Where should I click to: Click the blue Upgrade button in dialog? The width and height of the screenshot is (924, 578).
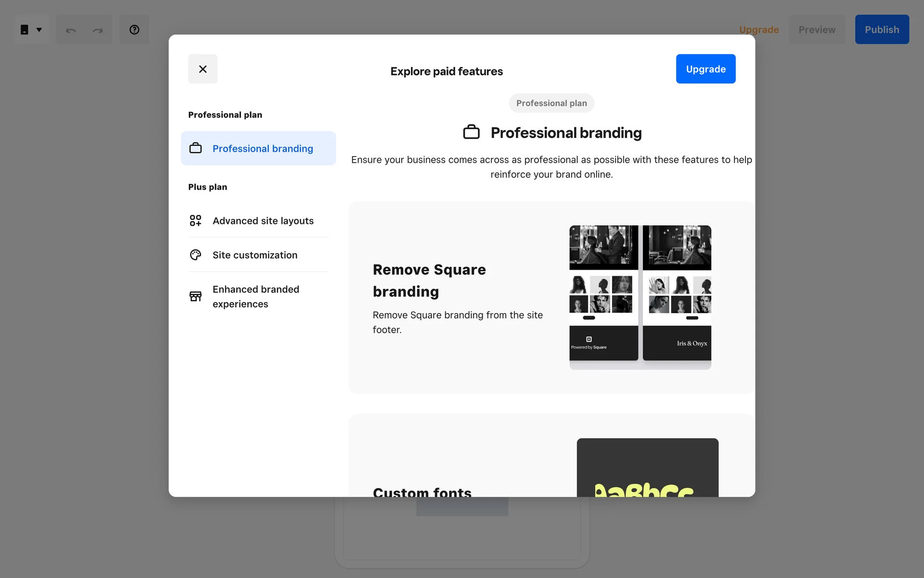pyautogui.click(x=706, y=69)
